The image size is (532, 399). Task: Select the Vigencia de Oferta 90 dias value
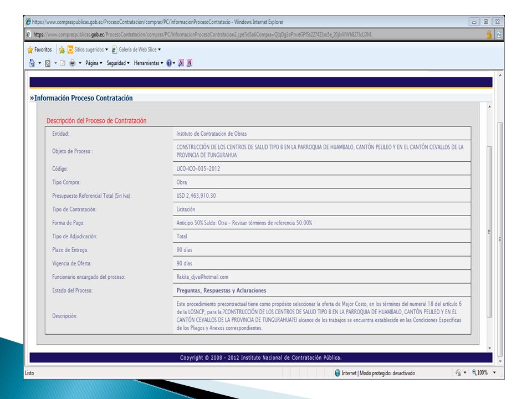pyautogui.click(x=184, y=264)
